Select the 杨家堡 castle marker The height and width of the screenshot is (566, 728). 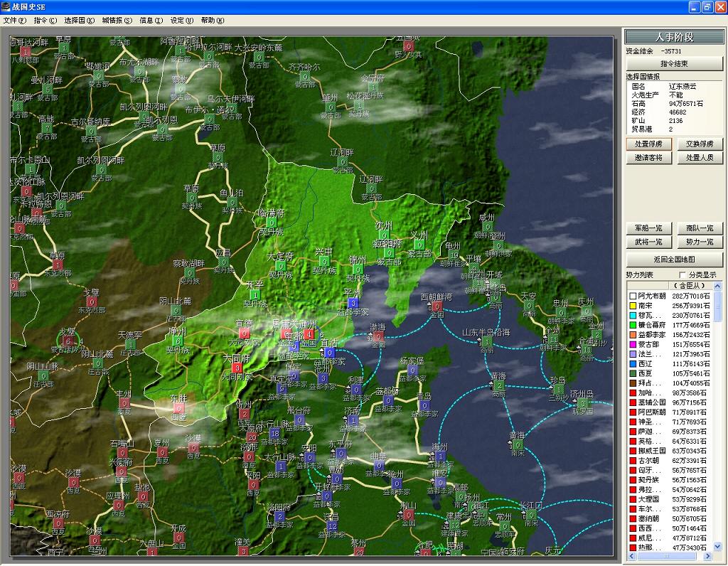[x=412, y=369]
